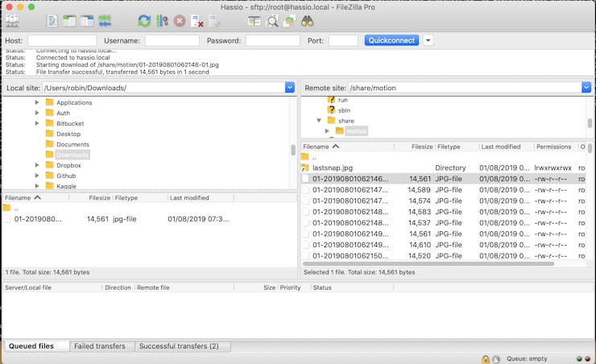Image resolution: width=596 pixels, height=364 pixels.
Task: Open the Site Manager icon
Action: coord(12,21)
